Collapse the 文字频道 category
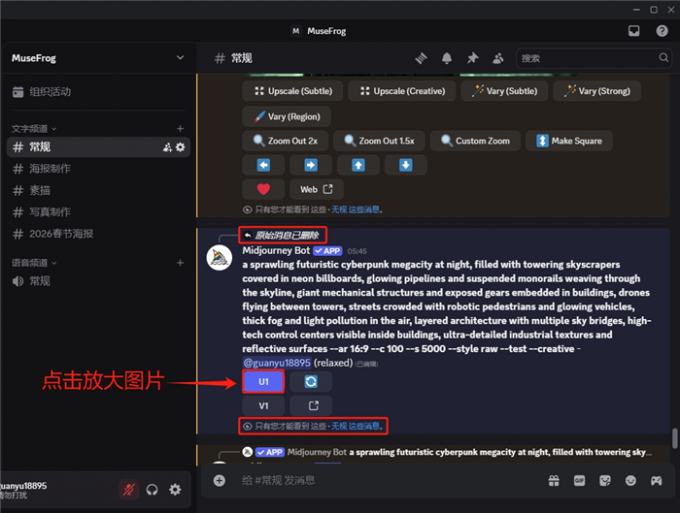 [x=34, y=128]
